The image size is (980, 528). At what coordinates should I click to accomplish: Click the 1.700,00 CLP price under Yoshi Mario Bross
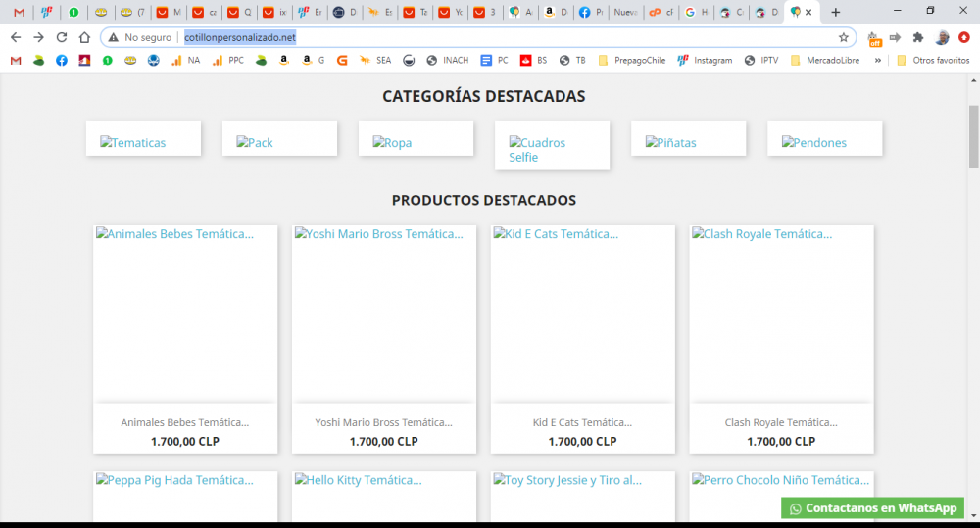coord(384,441)
